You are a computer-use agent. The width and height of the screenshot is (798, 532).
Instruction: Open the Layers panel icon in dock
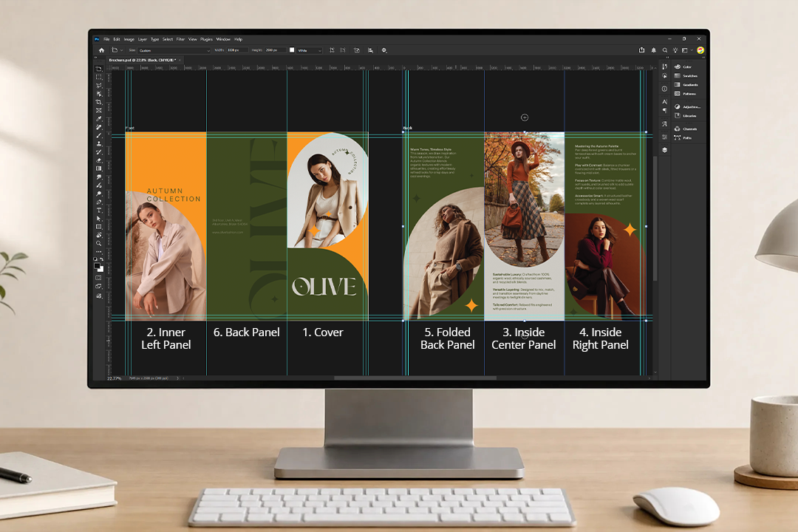tap(665, 150)
